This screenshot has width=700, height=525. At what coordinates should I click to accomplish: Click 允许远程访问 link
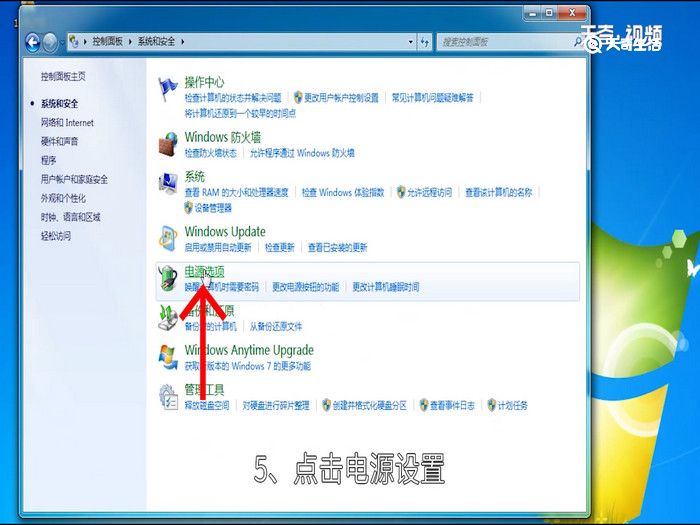(429, 192)
